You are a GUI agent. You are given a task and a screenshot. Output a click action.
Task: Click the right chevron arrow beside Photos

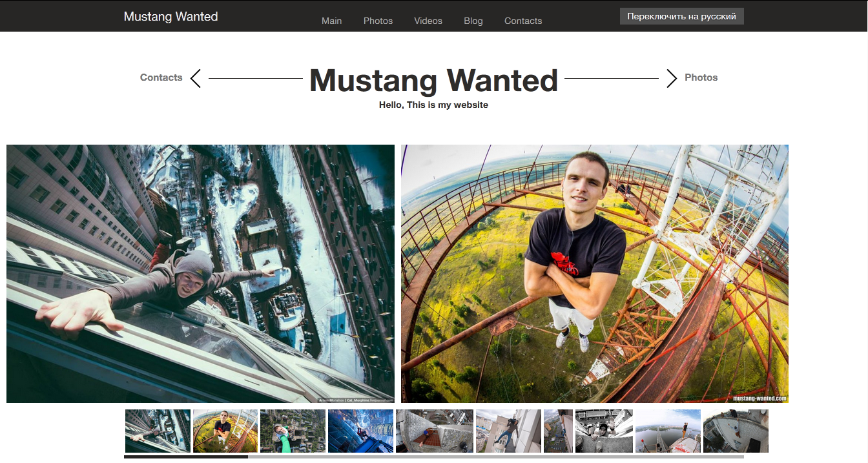tap(672, 78)
